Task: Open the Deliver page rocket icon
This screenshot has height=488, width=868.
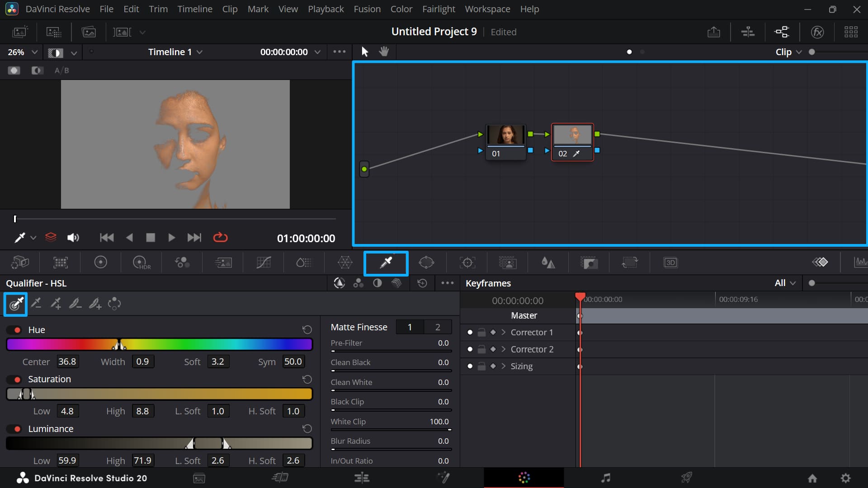Action: pos(686,478)
